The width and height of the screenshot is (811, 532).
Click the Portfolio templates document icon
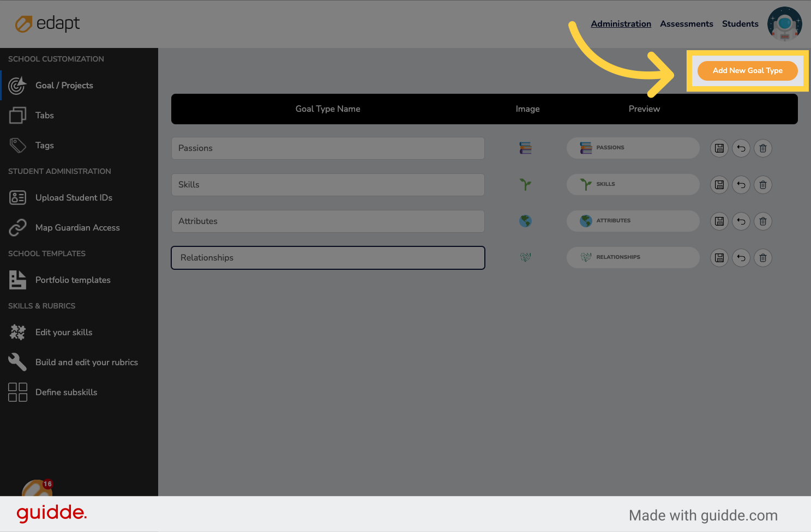click(17, 280)
